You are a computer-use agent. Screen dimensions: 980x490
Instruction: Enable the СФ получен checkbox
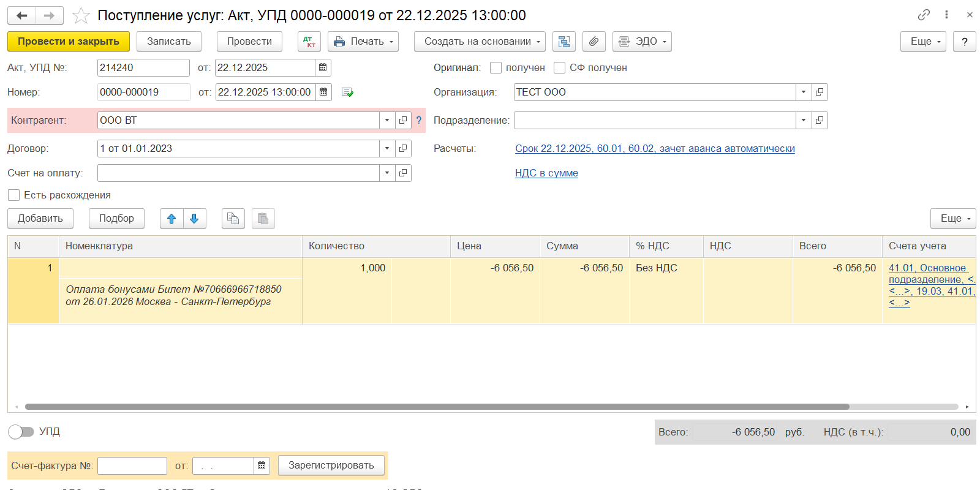click(x=559, y=67)
